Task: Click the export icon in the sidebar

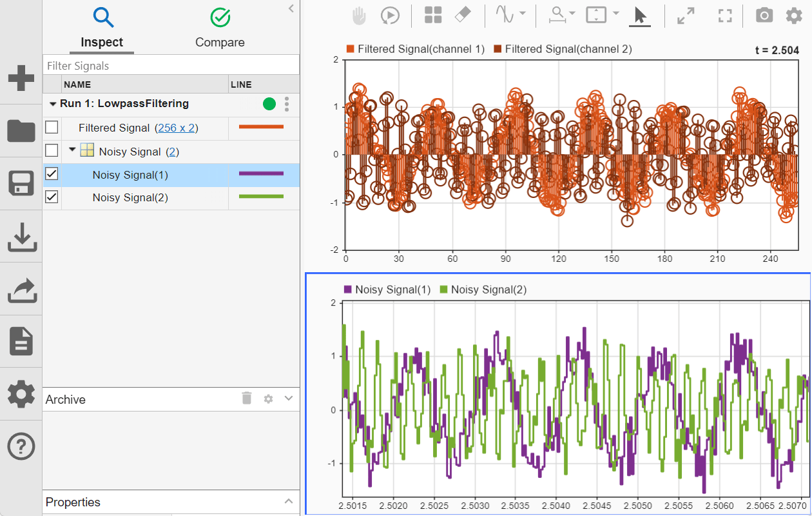Action: [21, 290]
